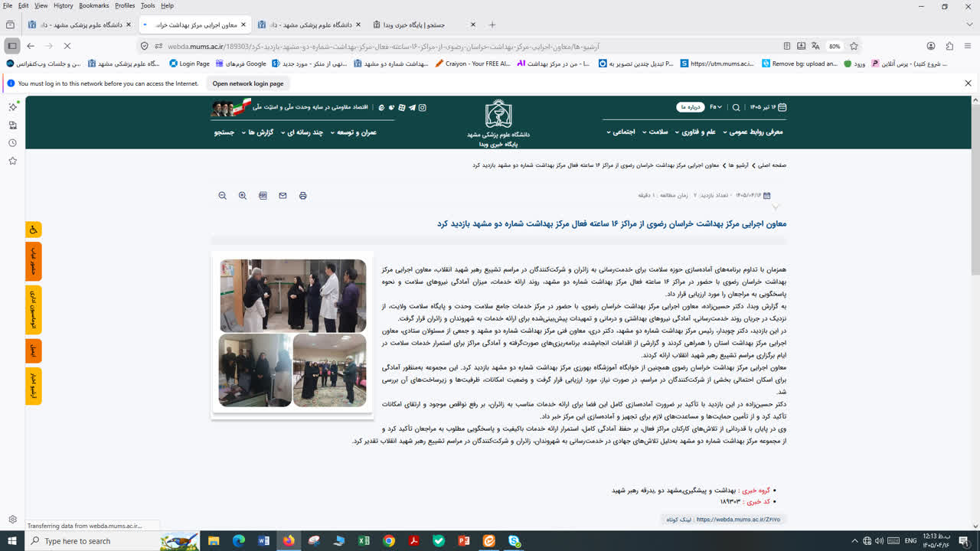
Task: Open Skype from the taskbar
Action: click(514, 541)
